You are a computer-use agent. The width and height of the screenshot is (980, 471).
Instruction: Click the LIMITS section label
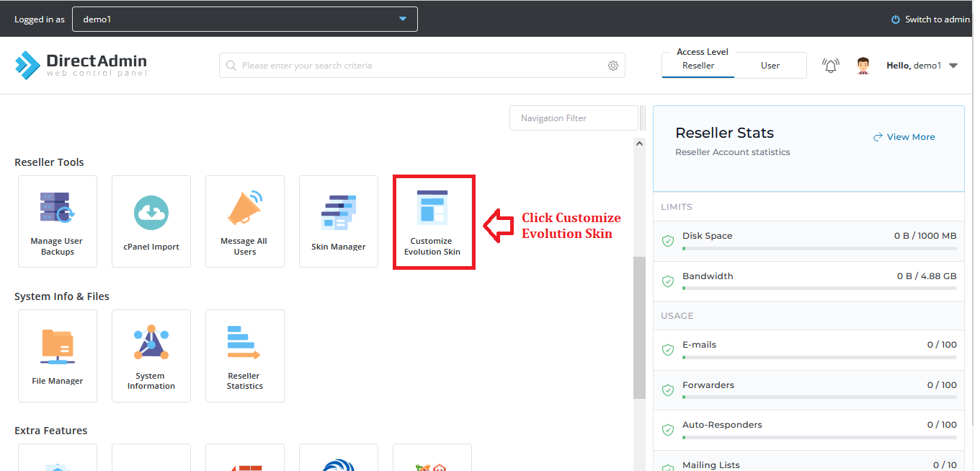coord(676,207)
